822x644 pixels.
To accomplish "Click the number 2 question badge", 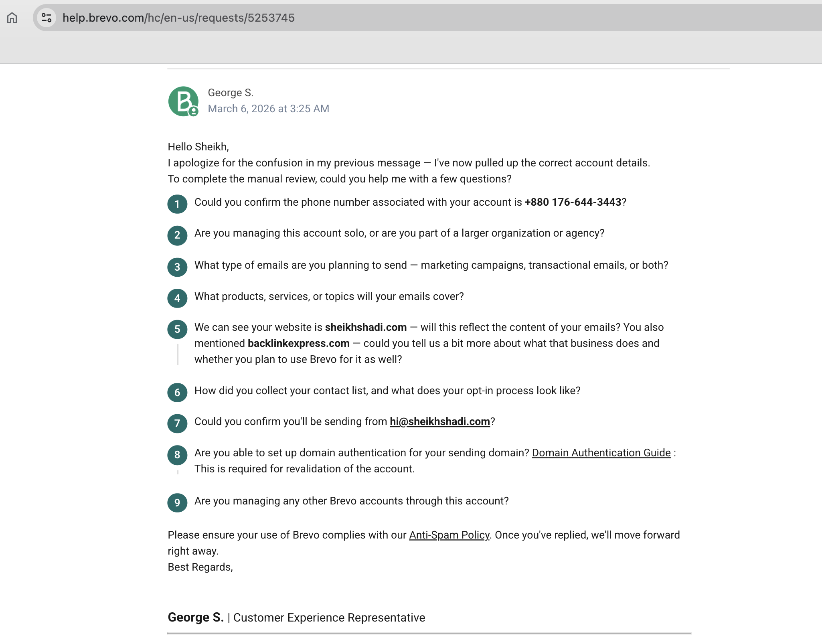I will pos(177,235).
